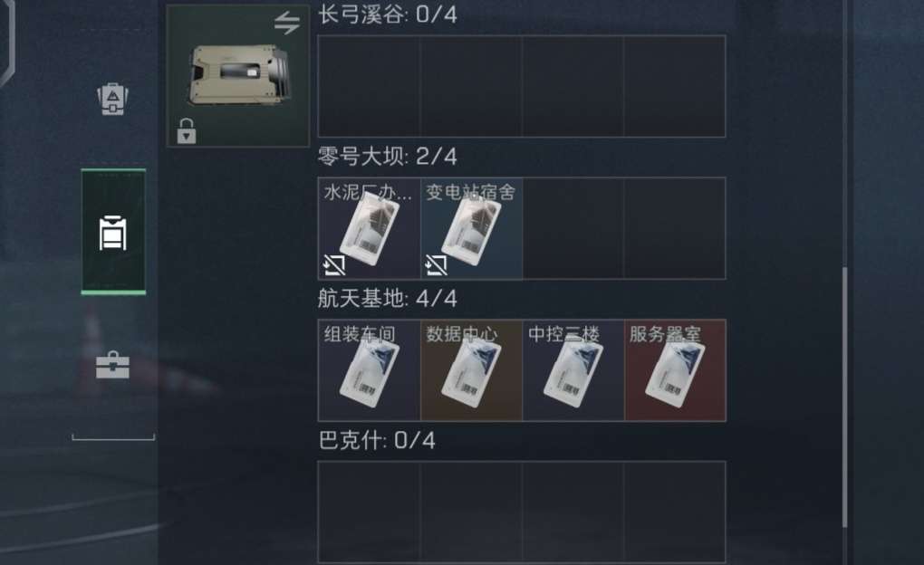Open the briefcase safe-box tab
The height and width of the screenshot is (565, 924).
pos(112,365)
